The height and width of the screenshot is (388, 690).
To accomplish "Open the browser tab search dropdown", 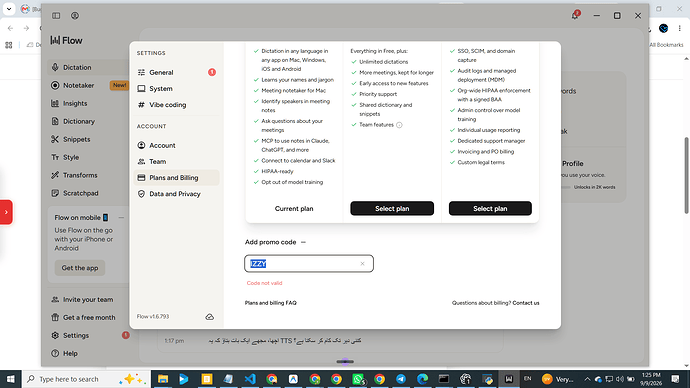I will 9,9.
